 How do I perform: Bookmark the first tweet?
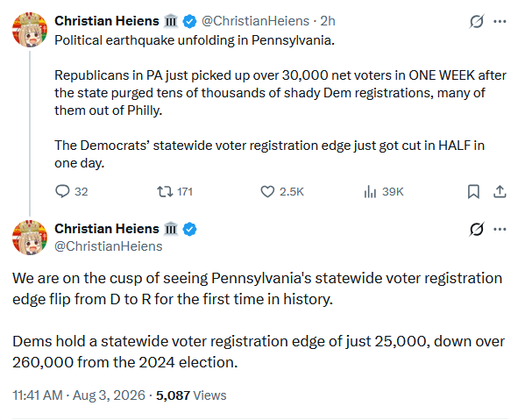tap(473, 192)
